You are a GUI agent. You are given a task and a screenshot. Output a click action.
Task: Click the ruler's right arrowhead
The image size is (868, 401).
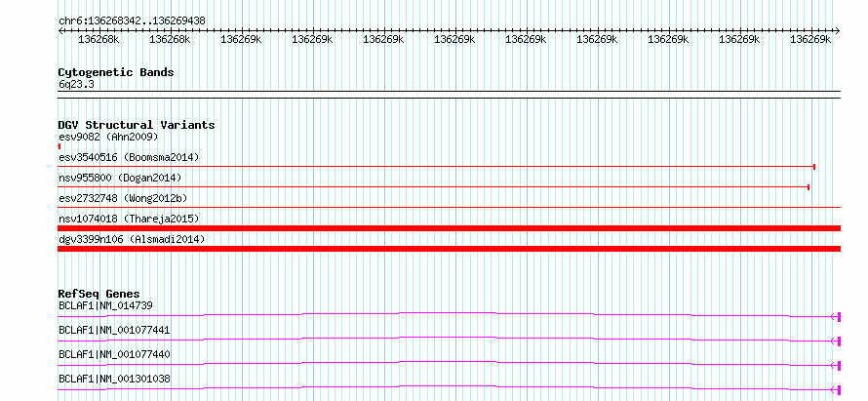click(x=838, y=30)
